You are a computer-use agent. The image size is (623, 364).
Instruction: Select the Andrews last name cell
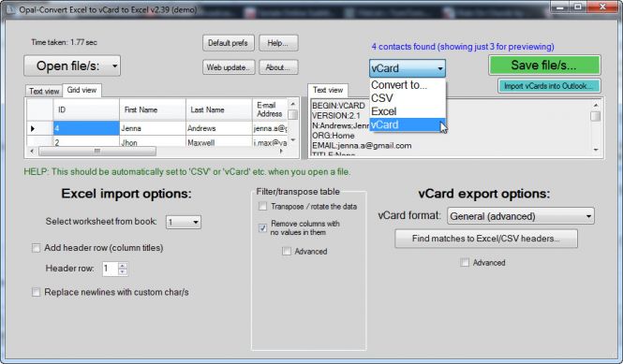(x=219, y=128)
